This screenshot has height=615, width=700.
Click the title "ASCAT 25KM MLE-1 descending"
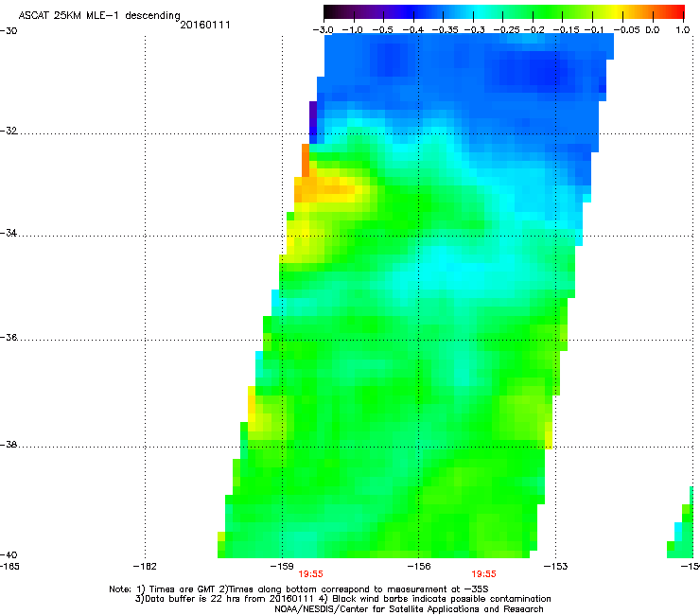tap(99, 16)
